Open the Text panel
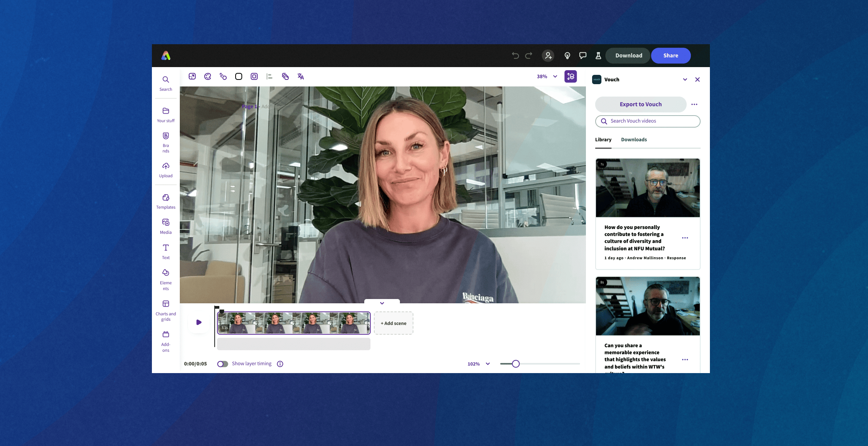The image size is (868, 446). point(166,252)
